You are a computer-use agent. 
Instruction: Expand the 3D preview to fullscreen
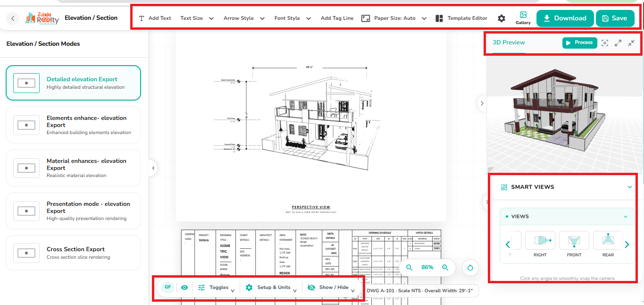pyautogui.click(x=618, y=43)
